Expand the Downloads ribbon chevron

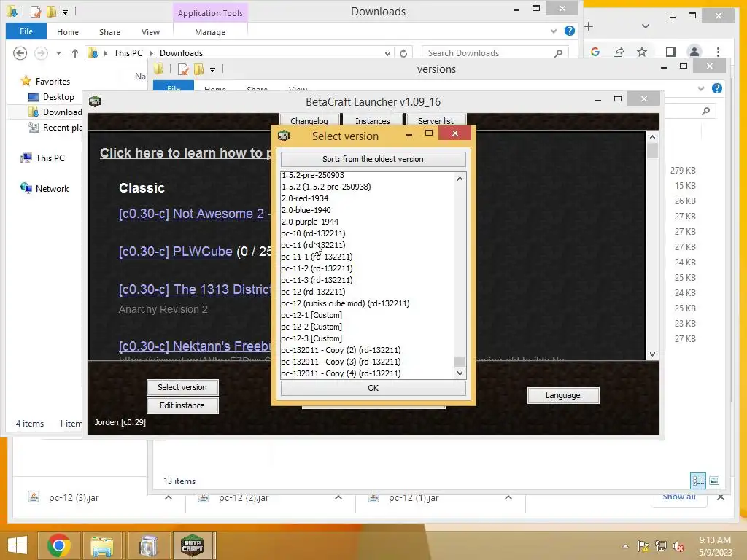553,31
